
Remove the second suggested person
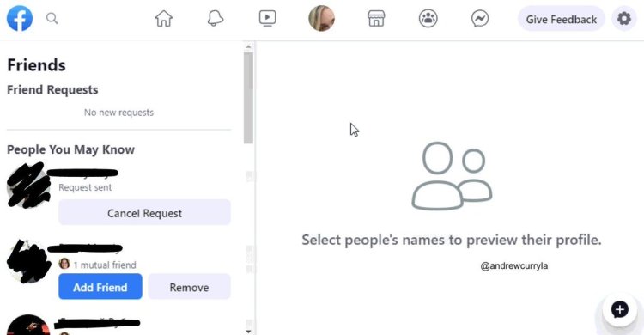[x=190, y=287]
